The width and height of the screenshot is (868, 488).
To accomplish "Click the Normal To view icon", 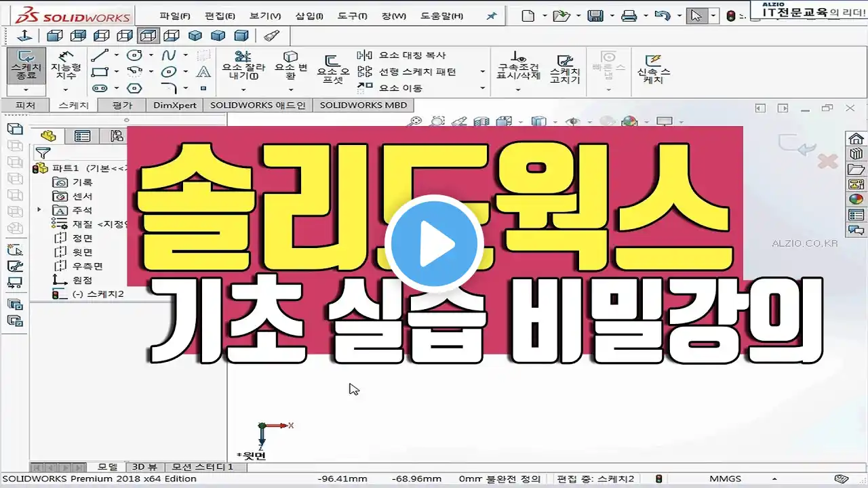I will tap(24, 35).
